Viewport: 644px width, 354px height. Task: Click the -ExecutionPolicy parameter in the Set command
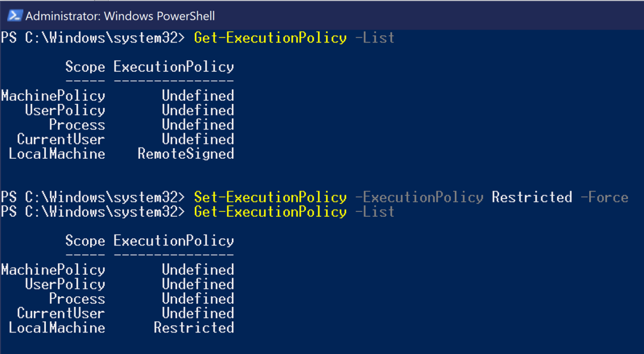point(419,198)
